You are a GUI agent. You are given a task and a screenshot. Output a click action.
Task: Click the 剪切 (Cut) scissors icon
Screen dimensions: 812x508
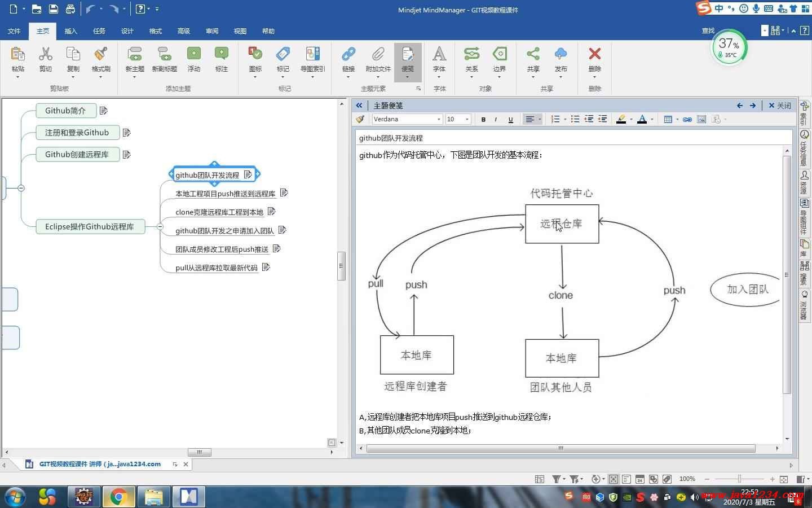click(46, 54)
